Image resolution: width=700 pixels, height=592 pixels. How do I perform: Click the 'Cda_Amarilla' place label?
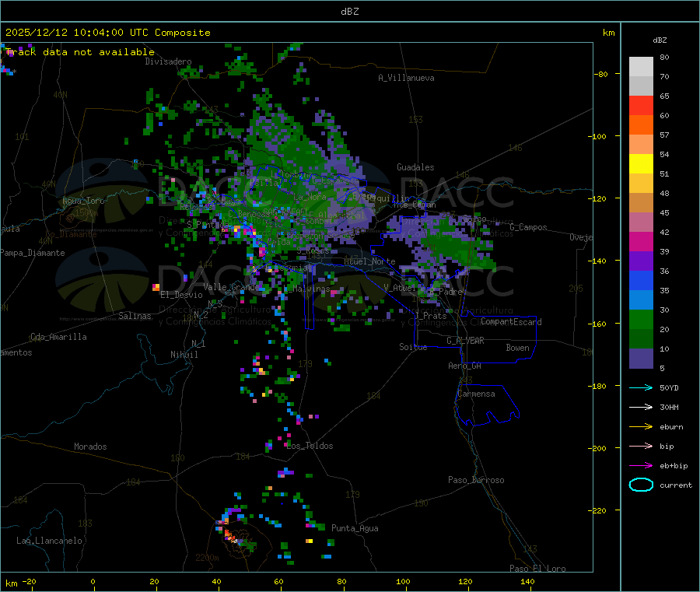58,337
